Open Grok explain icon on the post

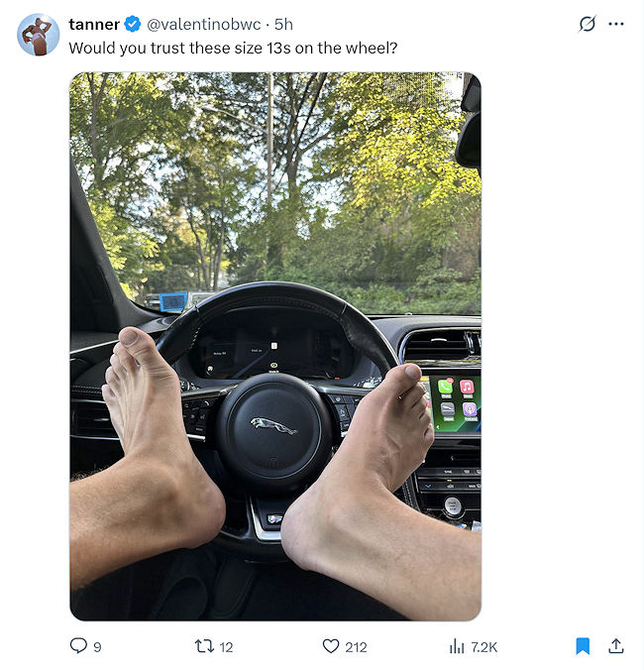tap(588, 24)
